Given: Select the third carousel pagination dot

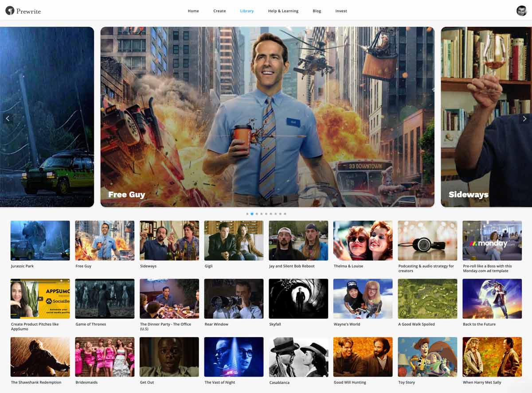Looking at the screenshot, I should point(257,214).
